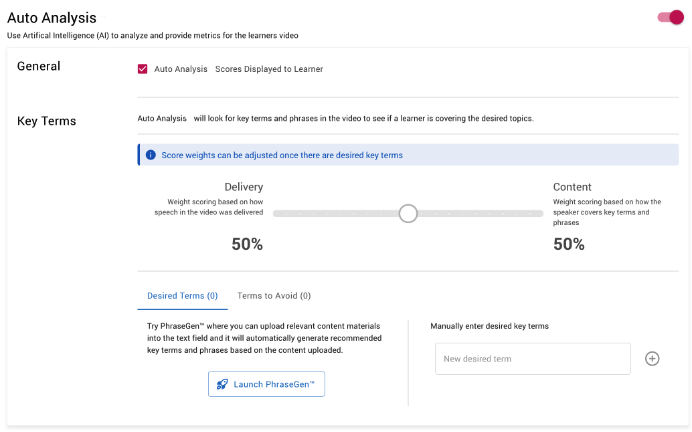Uncheck the Auto Analysis scores checkbox
The height and width of the screenshot is (432, 692).
coord(143,69)
